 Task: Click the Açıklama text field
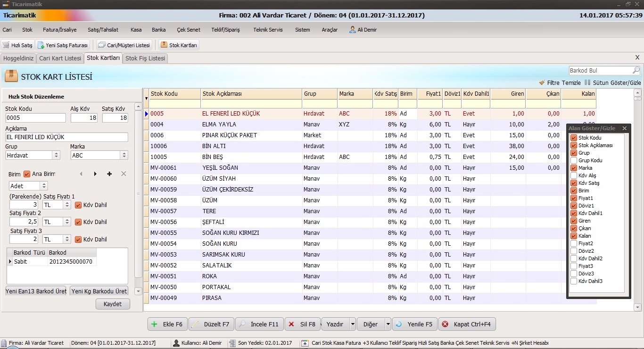(x=66, y=137)
